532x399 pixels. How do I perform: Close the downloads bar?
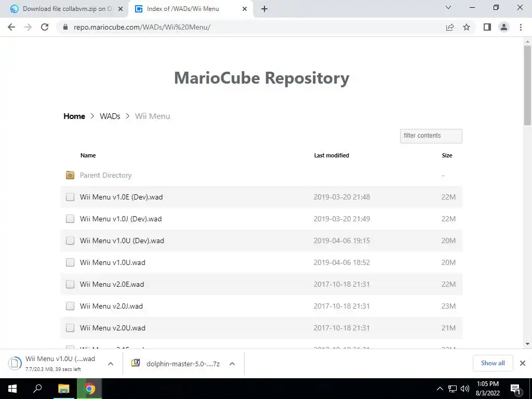coord(523,363)
